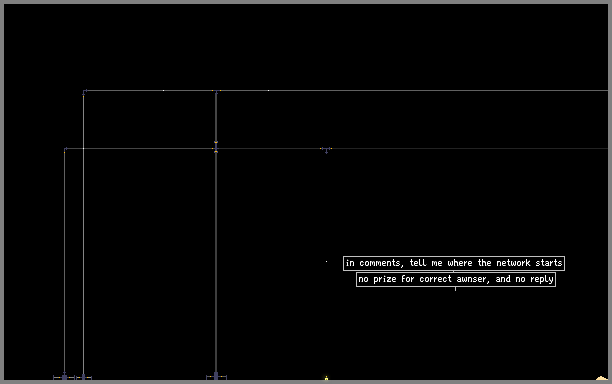Select the "no prize for correct awnser" sign
The height and width of the screenshot is (384, 612).
(456, 279)
